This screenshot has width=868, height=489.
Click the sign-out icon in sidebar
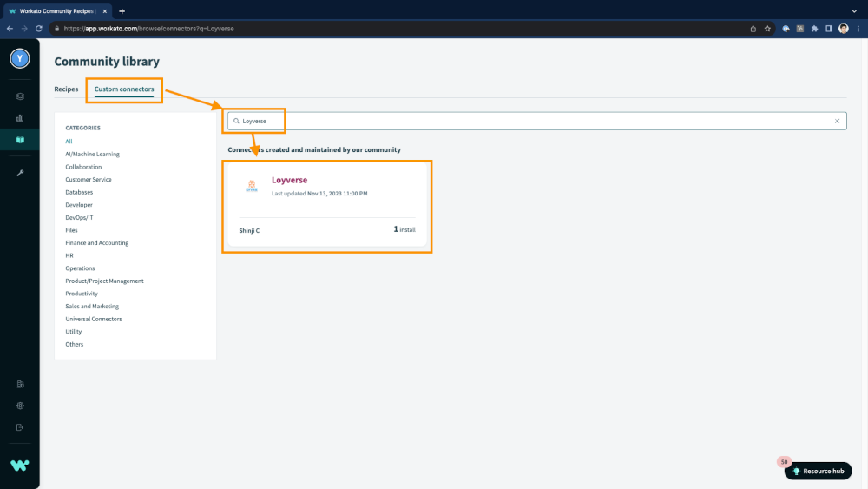click(20, 427)
